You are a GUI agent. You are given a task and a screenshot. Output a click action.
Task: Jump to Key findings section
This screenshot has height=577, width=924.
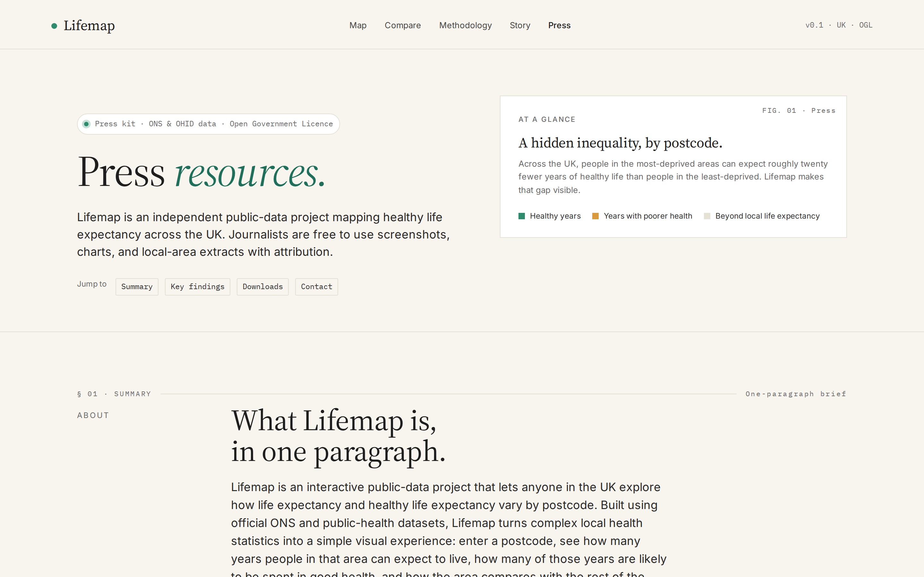(x=197, y=287)
